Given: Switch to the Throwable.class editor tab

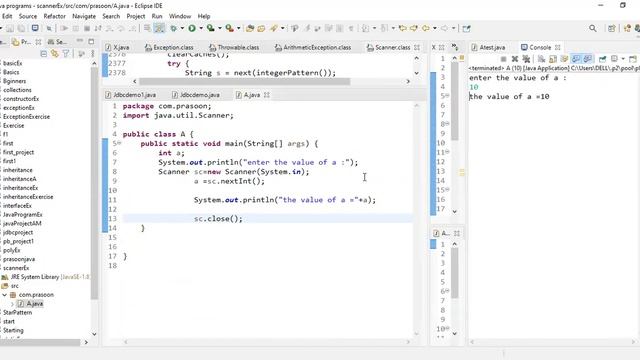Looking at the screenshot, I should (234, 47).
